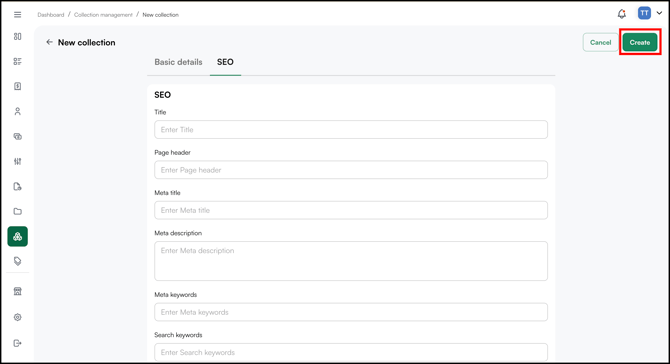Open the hamburger menu icon
The image size is (670, 364).
pyautogui.click(x=18, y=15)
